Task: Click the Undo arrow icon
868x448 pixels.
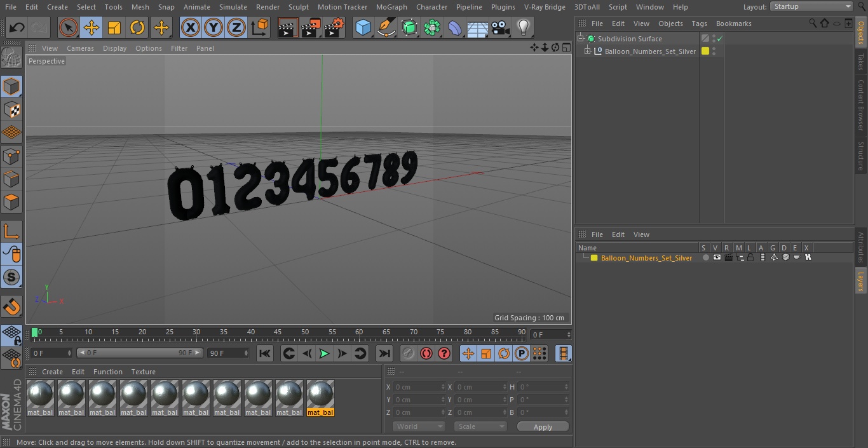Action: click(17, 27)
